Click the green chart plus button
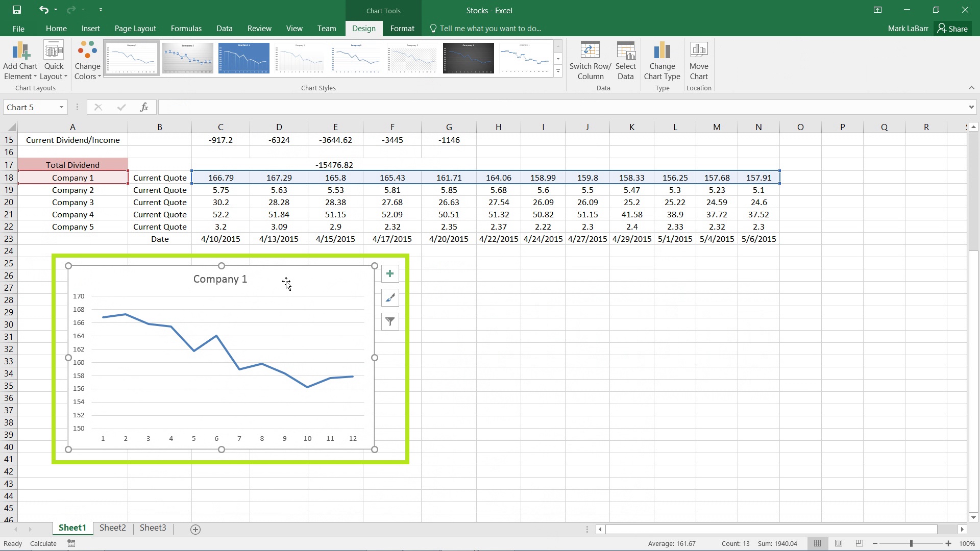The image size is (980, 551). coord(390,273)
